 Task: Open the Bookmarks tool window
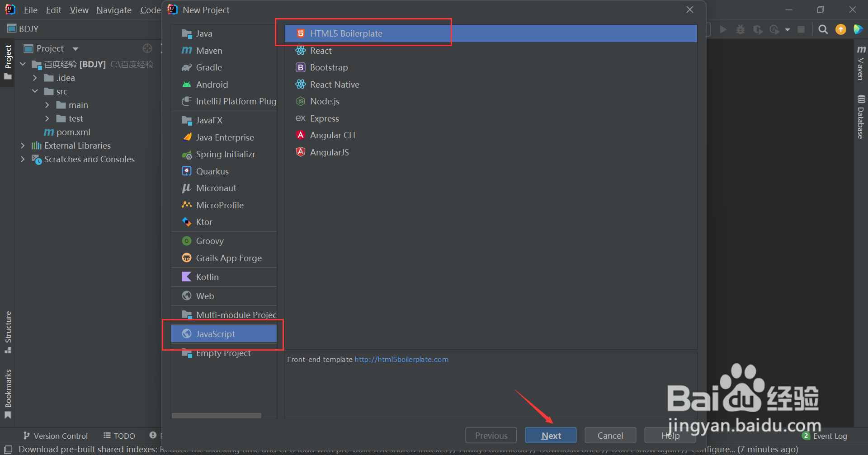pos(8,394)
